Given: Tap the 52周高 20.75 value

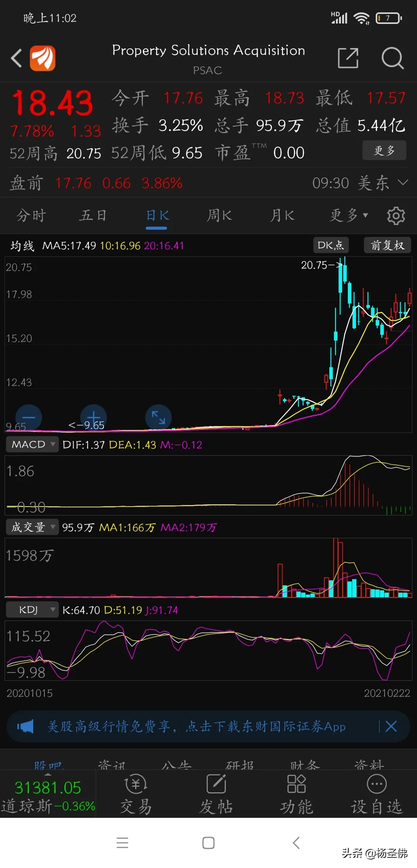Looking at the screenshot, I should (84, 153).
